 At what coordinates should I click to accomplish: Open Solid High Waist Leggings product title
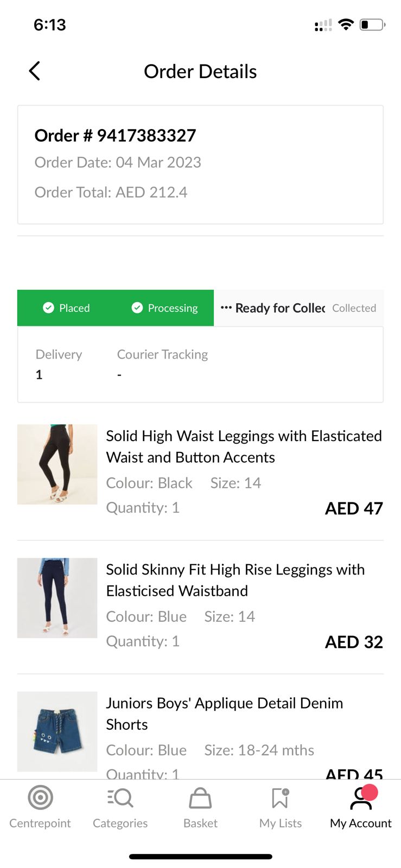(x=244, y=446)
